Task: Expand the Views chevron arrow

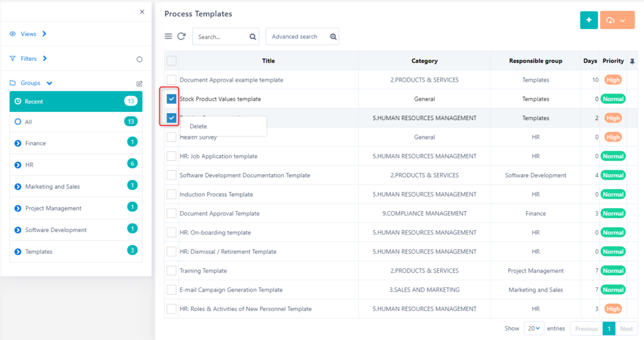Action: (45, 34)
